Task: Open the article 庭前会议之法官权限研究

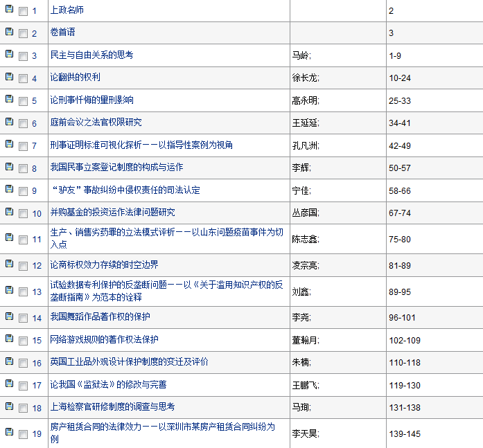Action: pos(96,122)
